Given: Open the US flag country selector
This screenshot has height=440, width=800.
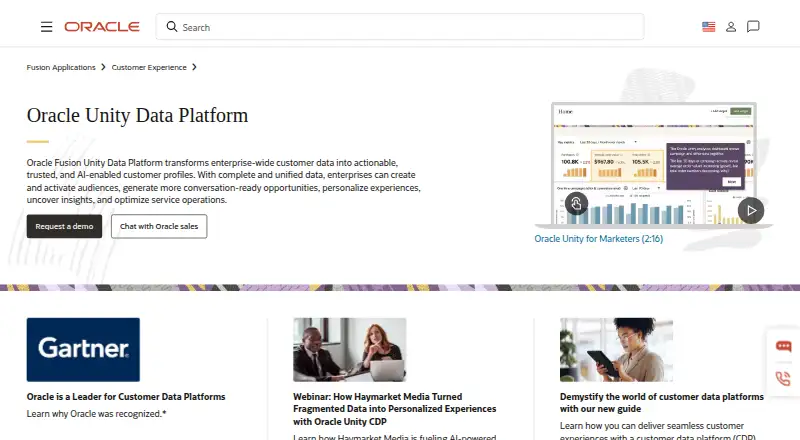Looking at the screenshot, I should 708,27.
